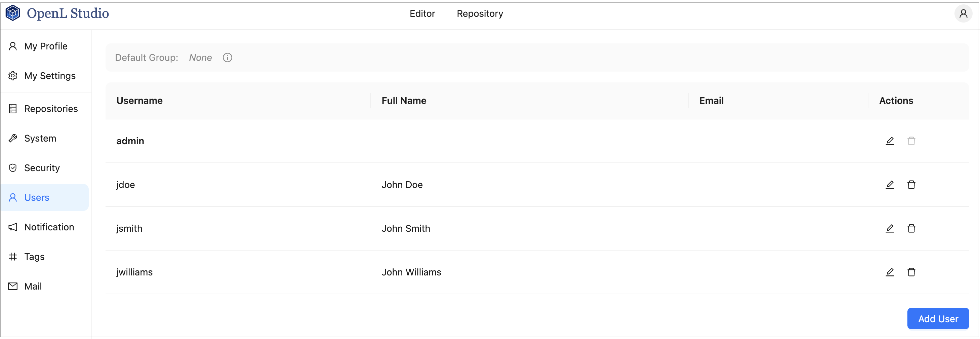Image resolution: width=980 pixels, height=339 pixels.
Task: Open the Security section
Action: pos(42,168)
